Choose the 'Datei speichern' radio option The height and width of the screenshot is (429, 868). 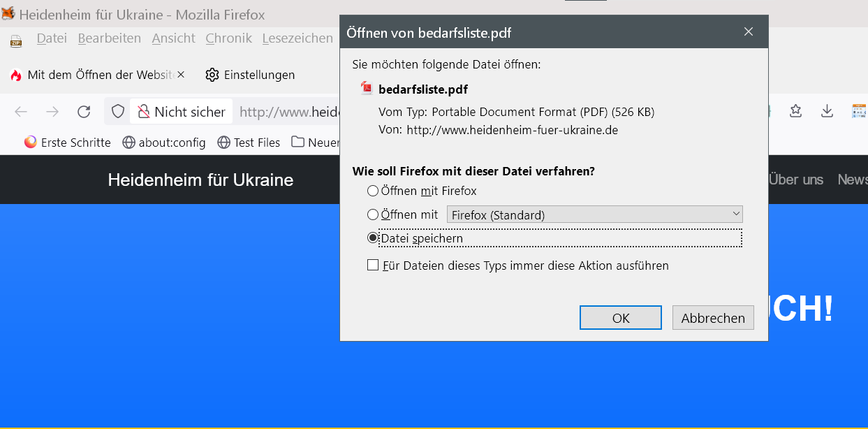pyautogui.click(x=373, y=238)
